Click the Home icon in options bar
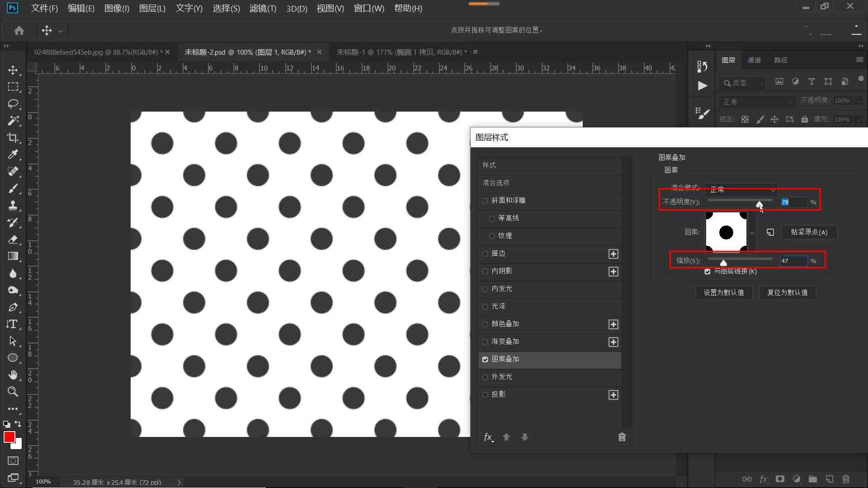 (x=19, y=30)
